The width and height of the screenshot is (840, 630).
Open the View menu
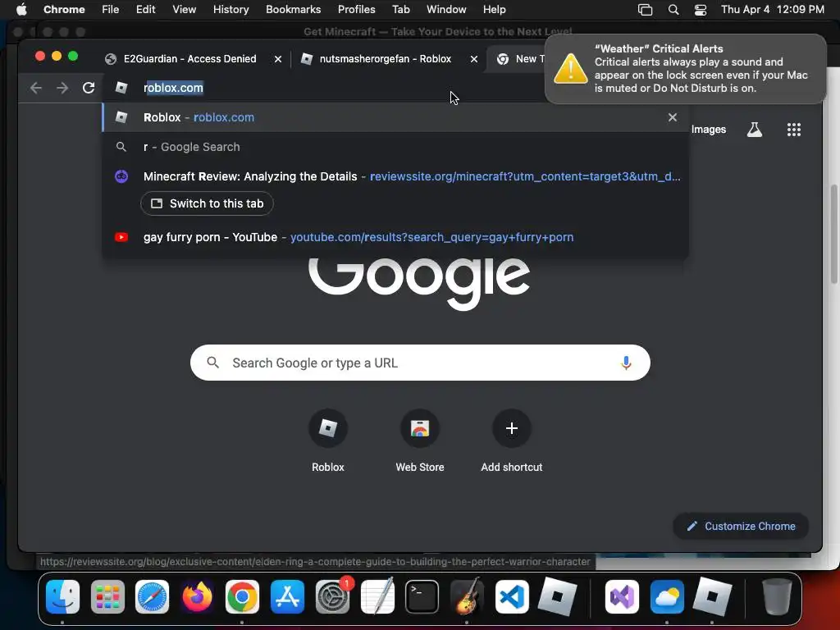pos(184,10)
